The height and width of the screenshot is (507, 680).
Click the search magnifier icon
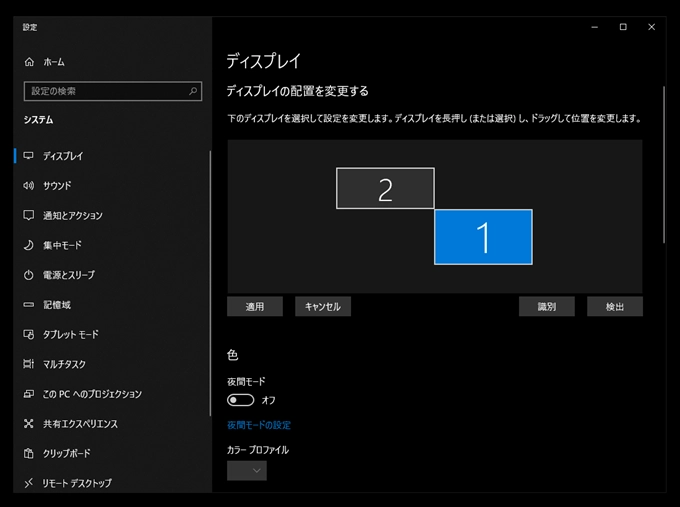click(x=193, y=91)
